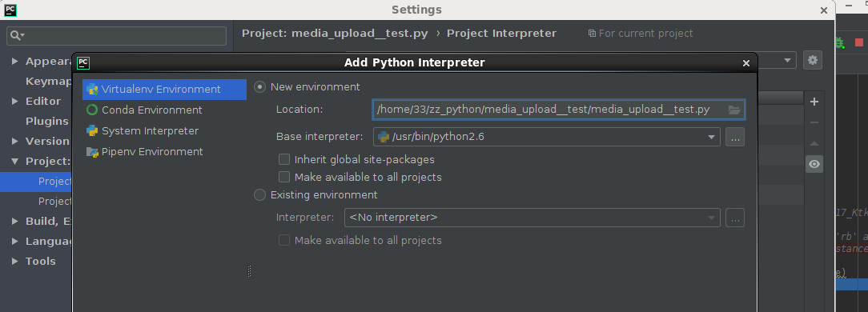Close the Add Python Interpreter dialog
Image resolution: width=868 pixels, height=312 pixels.
coord(745,63)
